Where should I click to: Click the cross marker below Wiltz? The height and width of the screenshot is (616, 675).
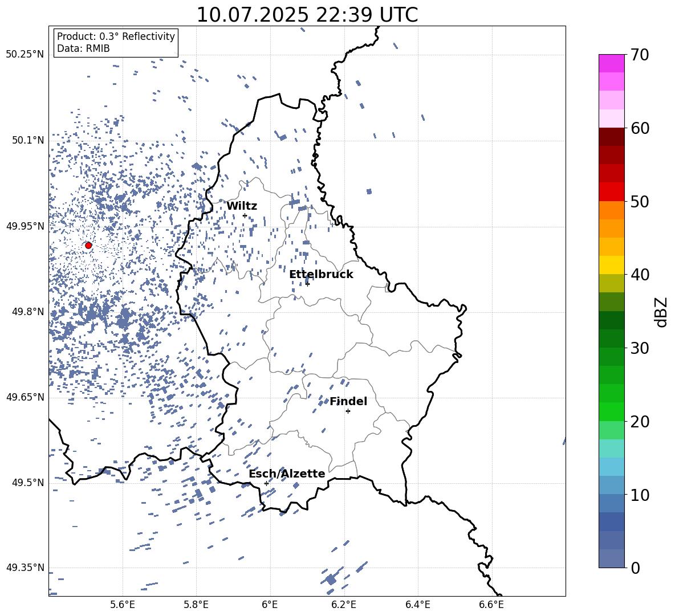245,215
